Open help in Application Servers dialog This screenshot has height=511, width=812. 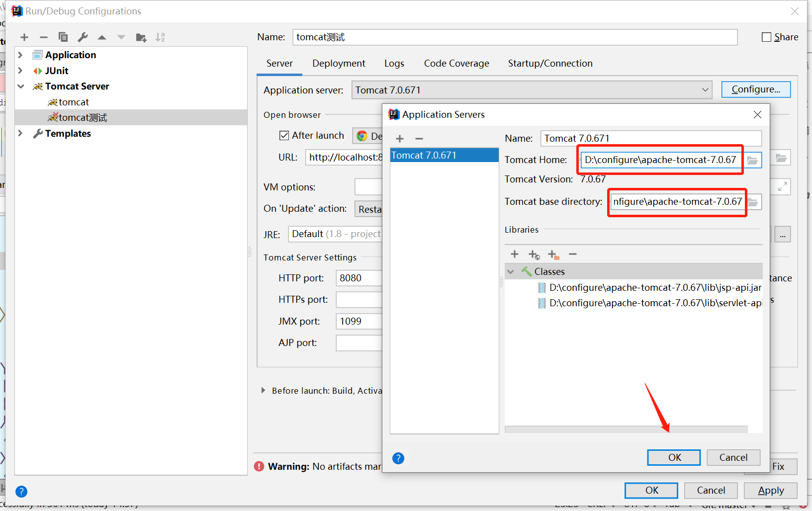coord(398,458)
